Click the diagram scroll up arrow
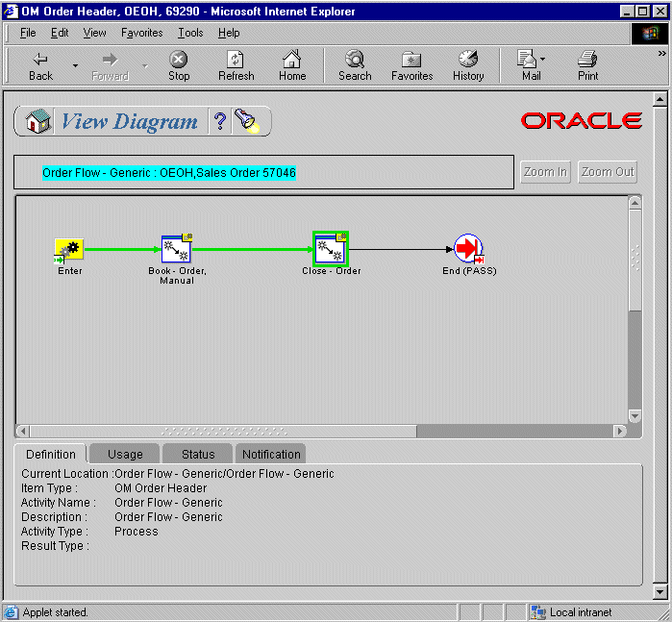Screen dimensions: 672x622 tap(635, 203)
